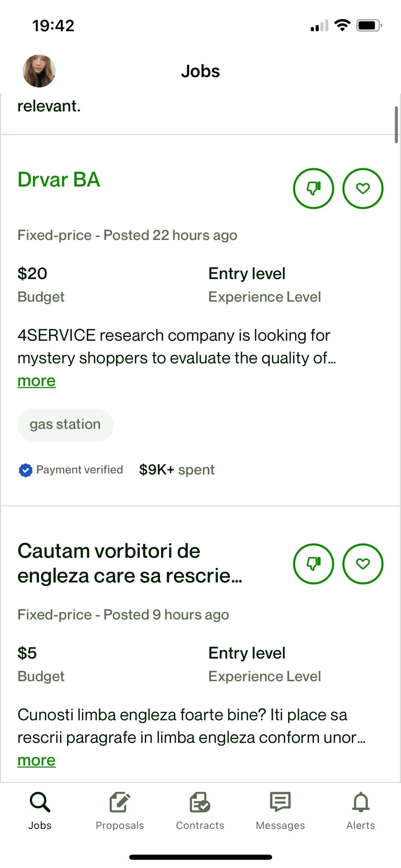Open the Proposals tab
This screenshot has width=401, height=868.
120,811
